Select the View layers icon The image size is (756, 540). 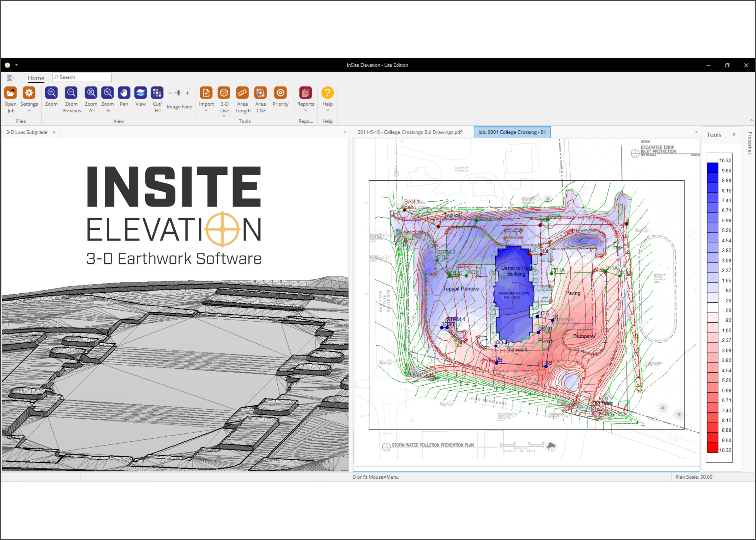coord(140,93)
